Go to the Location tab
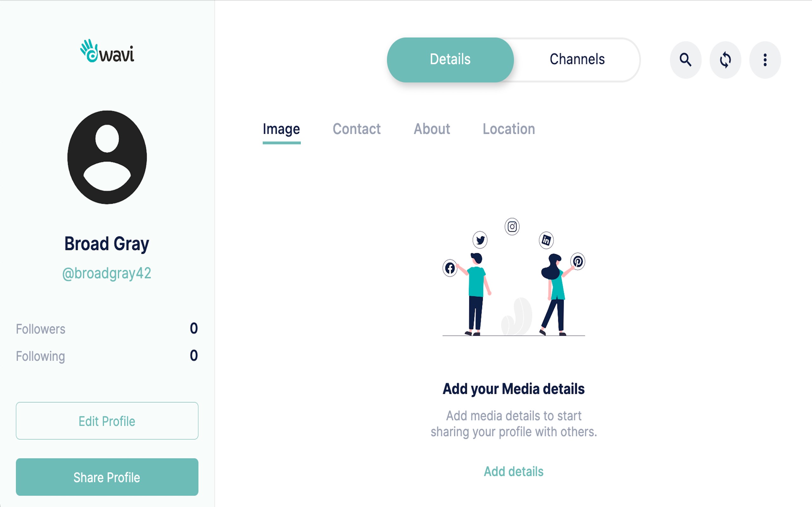This screenshot has height=507, width=812. [x=509, y=129]
